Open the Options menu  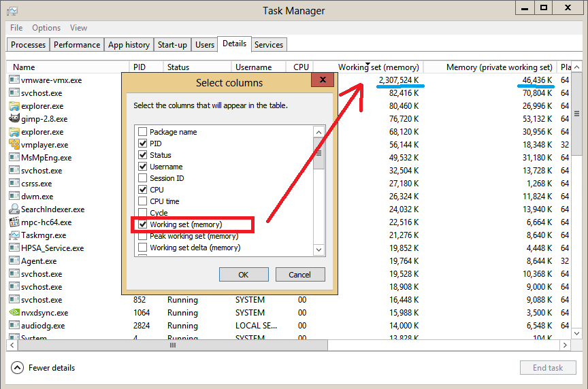(x=46, y=28)
